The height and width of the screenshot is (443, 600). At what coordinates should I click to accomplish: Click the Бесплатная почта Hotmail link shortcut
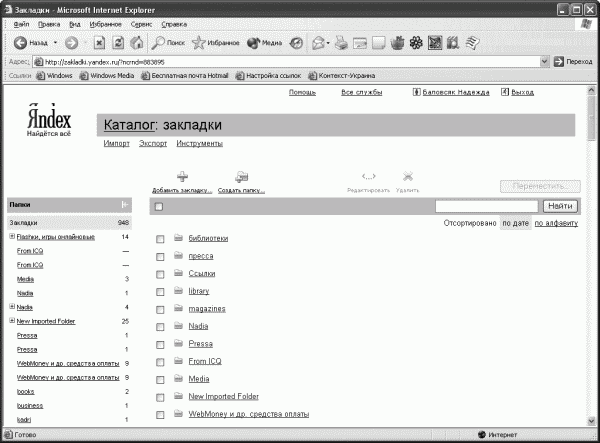click(x=185, y=76)
